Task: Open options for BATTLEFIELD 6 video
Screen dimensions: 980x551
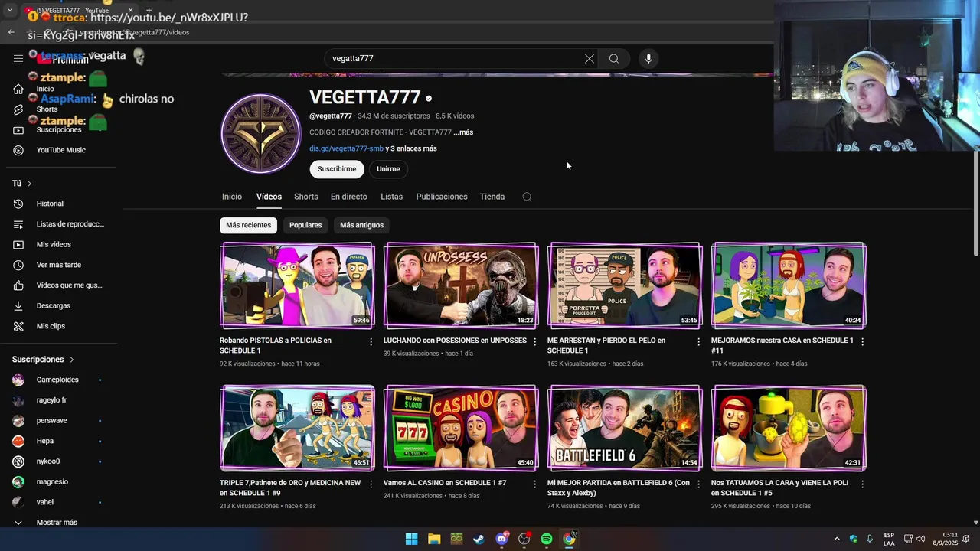Action: (x=698, y=484)
